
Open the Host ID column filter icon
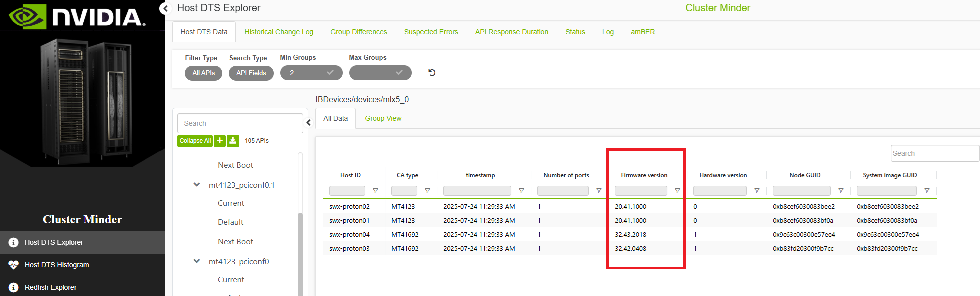click(x=375, y=191)
